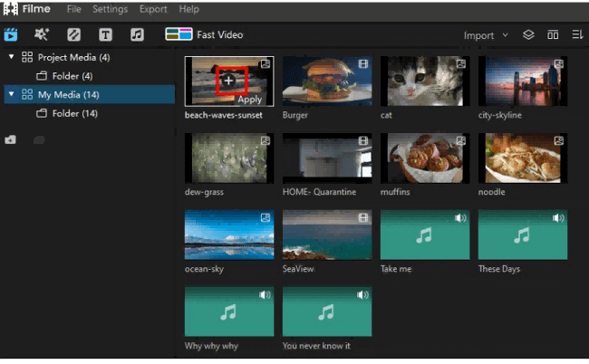Open the Audio music tab icon
This screenshot has height=364, width=589.
[137, 35]
